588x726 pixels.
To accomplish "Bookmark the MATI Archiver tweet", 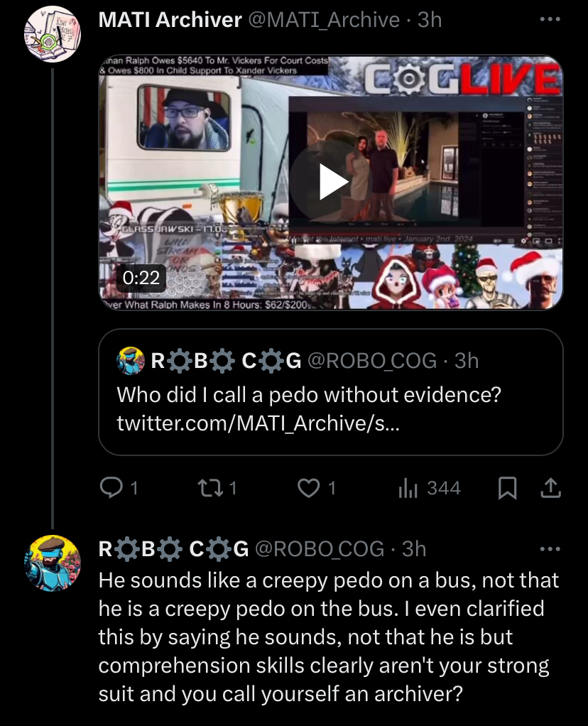I will (x=507, y=488).
